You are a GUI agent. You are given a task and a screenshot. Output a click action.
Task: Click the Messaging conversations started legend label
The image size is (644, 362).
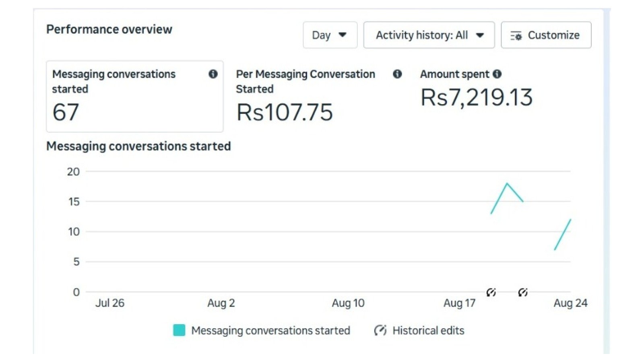coord(270,330)
